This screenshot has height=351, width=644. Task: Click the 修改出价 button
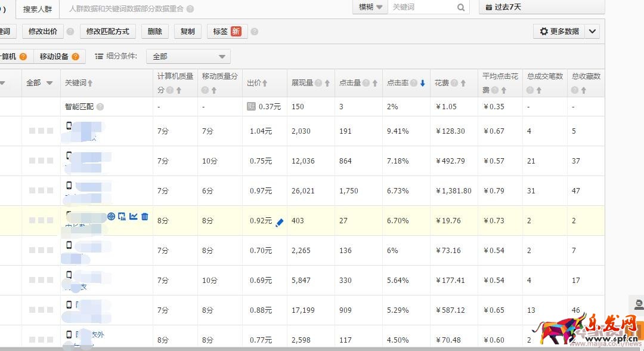(x=43, y=31)
